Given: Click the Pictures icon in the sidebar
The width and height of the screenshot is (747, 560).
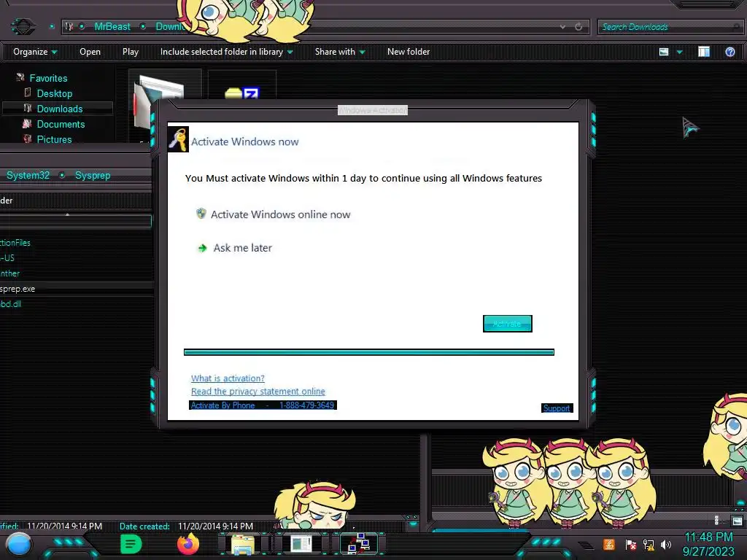Looking at the screenshot, I should pyautogui.click(x=28, y=139).
